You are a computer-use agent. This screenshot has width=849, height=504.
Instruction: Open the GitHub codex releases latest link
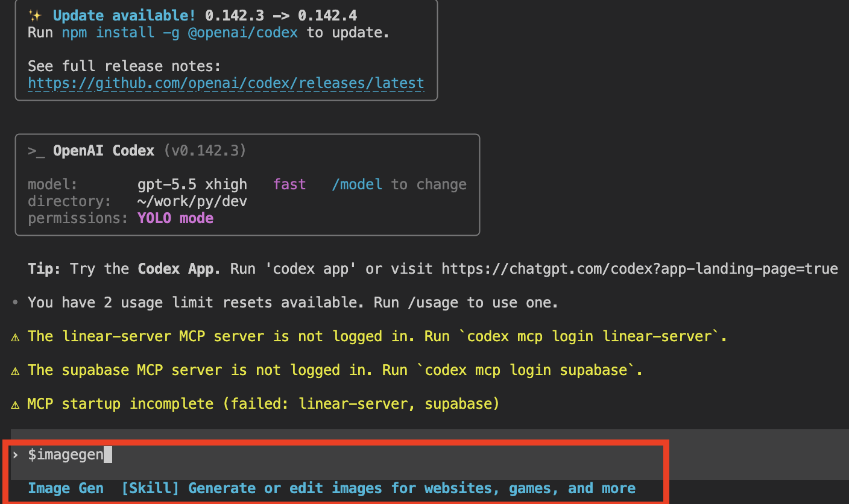pyautogui.click(x=226, y=83)
